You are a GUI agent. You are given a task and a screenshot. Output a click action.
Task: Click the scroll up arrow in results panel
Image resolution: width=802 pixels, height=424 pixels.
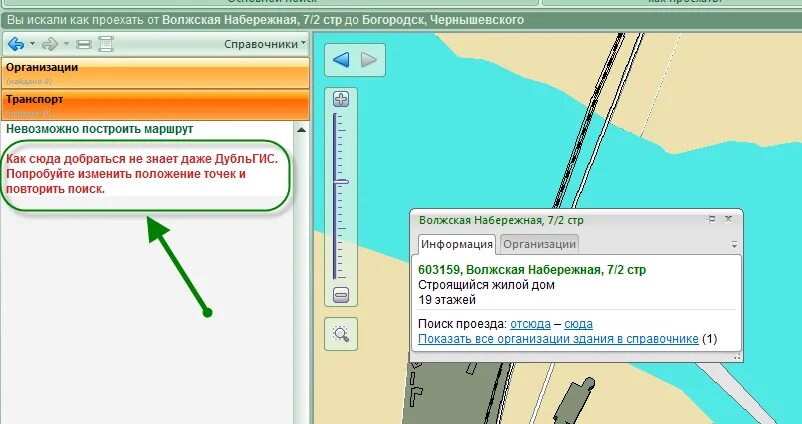pos(301,130)
